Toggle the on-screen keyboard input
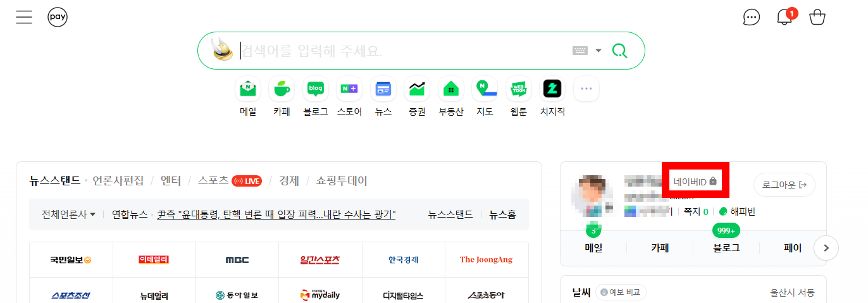The height and width of the screenshot is (303, 868). (580, 51)
